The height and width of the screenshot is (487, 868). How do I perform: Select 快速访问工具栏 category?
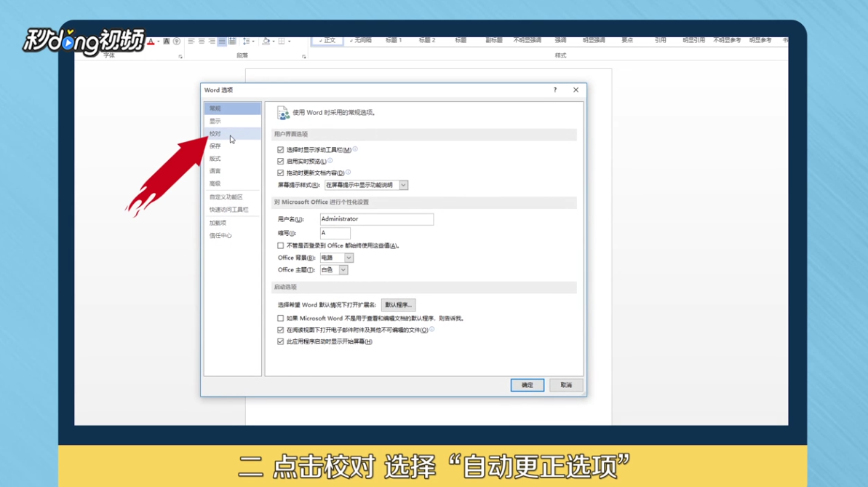pos(233,210)
